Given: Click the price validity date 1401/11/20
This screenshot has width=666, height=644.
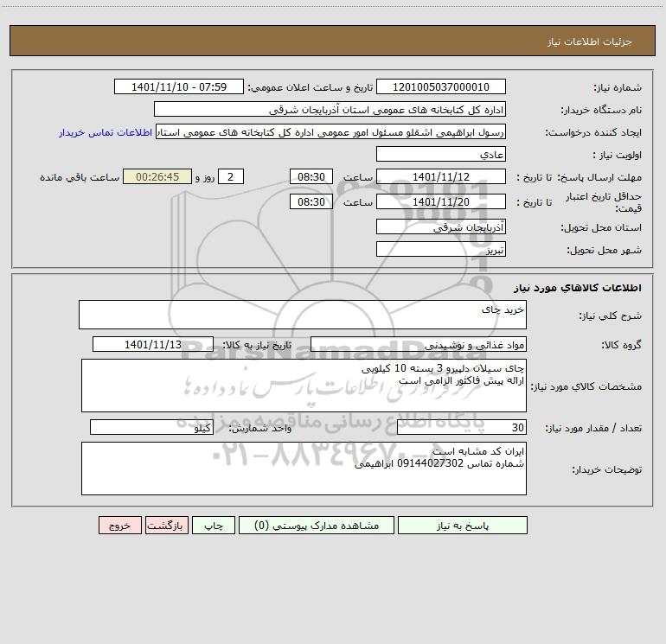Looking at the screenshot, I should point(441,201).
